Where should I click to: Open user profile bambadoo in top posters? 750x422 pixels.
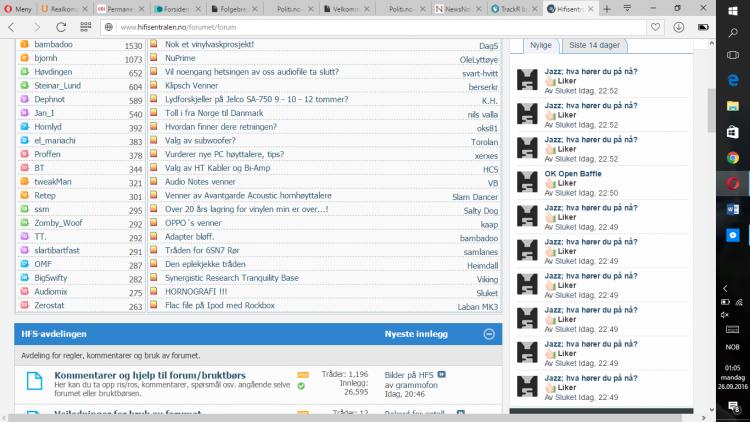[54, 44]
